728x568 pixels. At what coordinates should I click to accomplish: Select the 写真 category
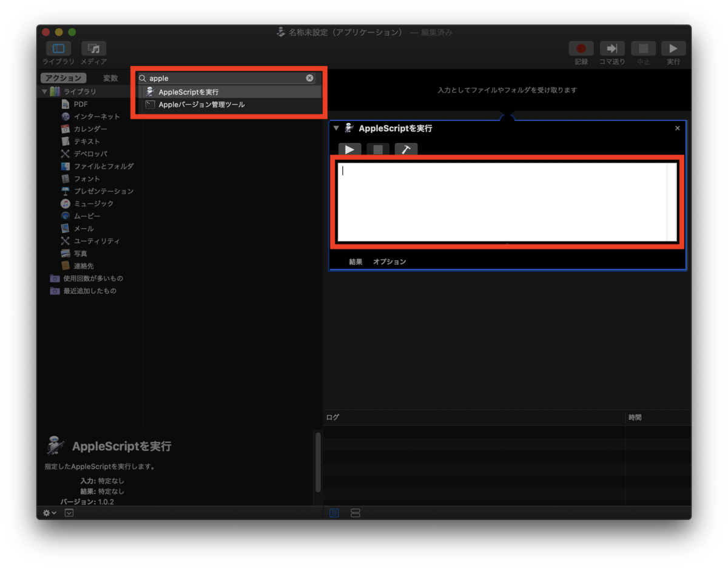[74, 253]
